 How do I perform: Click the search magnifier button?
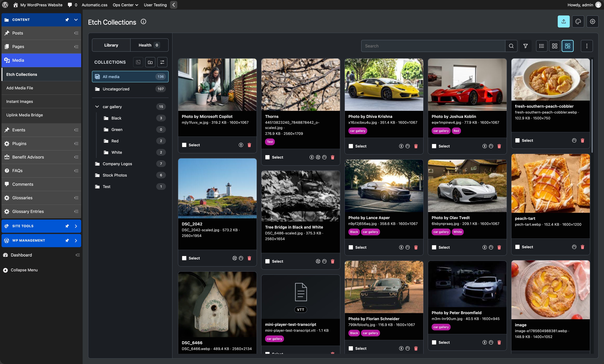[511, 46]
